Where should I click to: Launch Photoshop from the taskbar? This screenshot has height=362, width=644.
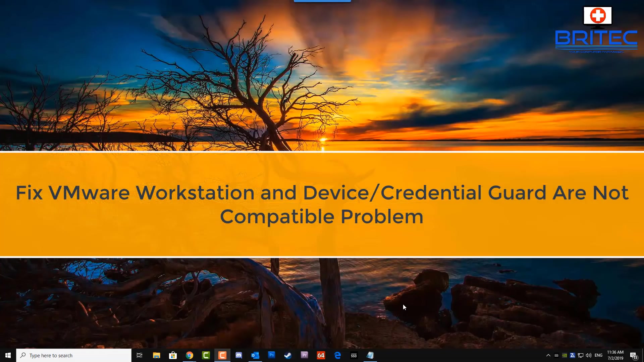(272, 355)
